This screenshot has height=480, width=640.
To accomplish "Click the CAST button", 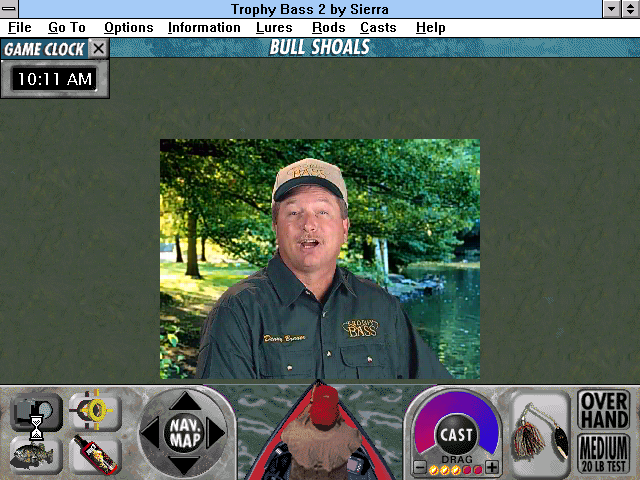I will click(x=456, y=435).
